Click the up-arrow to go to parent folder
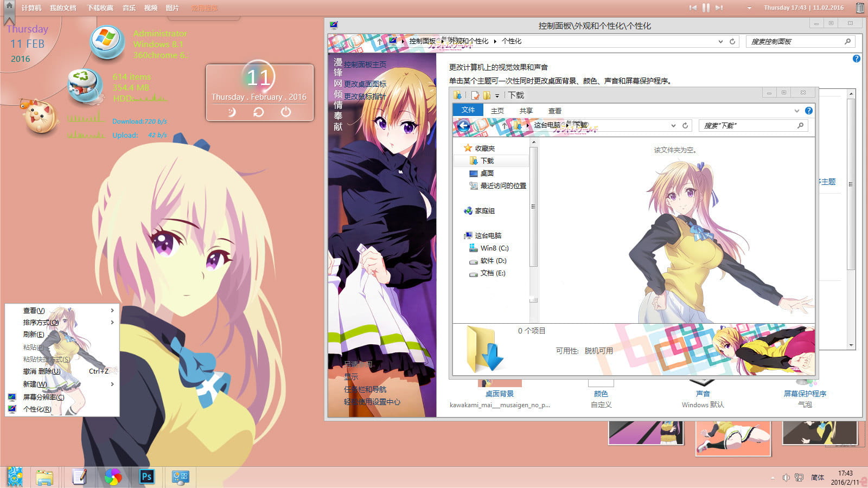The image size is (868, 488). pos(503,125)
